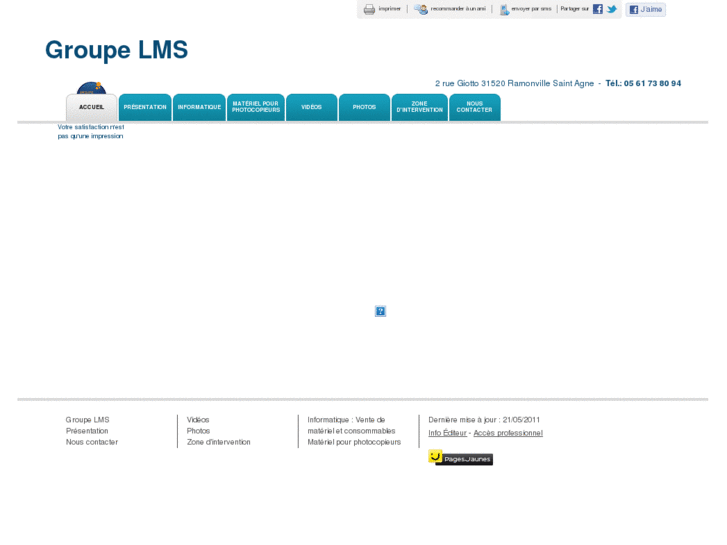Click the imprimer text link
Screen dimensions: 727x545
[x=389, y=9]
